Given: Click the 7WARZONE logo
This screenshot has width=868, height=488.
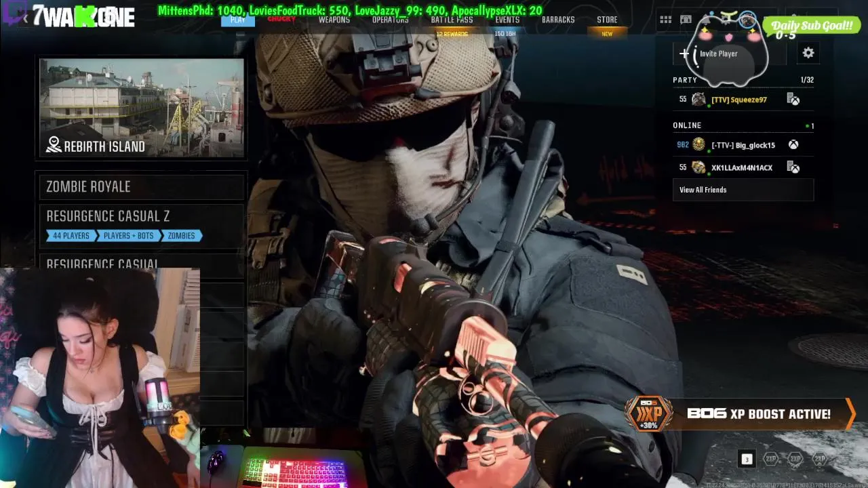Looking at the screenshot, I should [x=83, y=16].
